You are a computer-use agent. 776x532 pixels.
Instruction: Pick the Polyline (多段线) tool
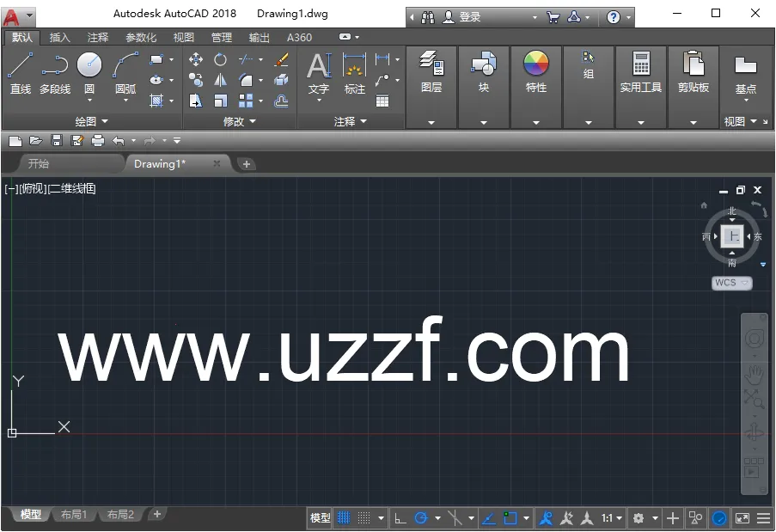click(55, 71)
